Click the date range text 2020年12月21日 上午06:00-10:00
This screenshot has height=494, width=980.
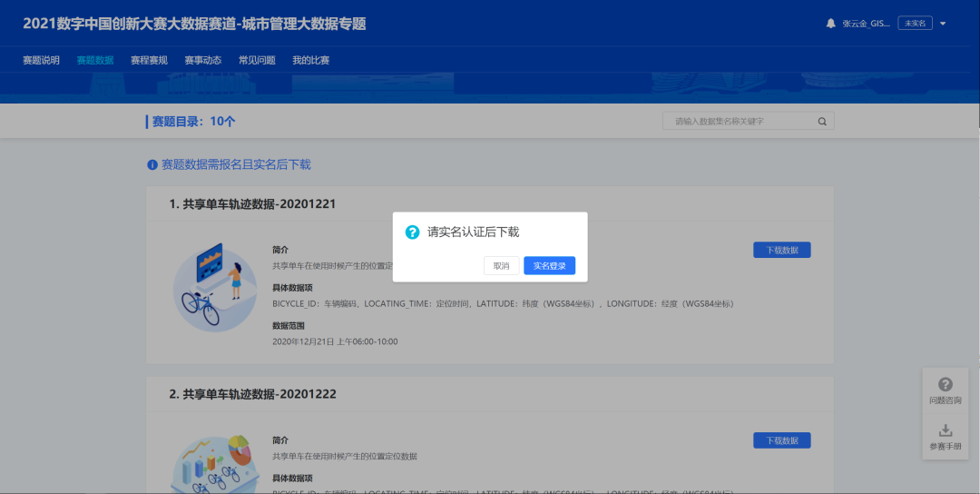point(335,341)
